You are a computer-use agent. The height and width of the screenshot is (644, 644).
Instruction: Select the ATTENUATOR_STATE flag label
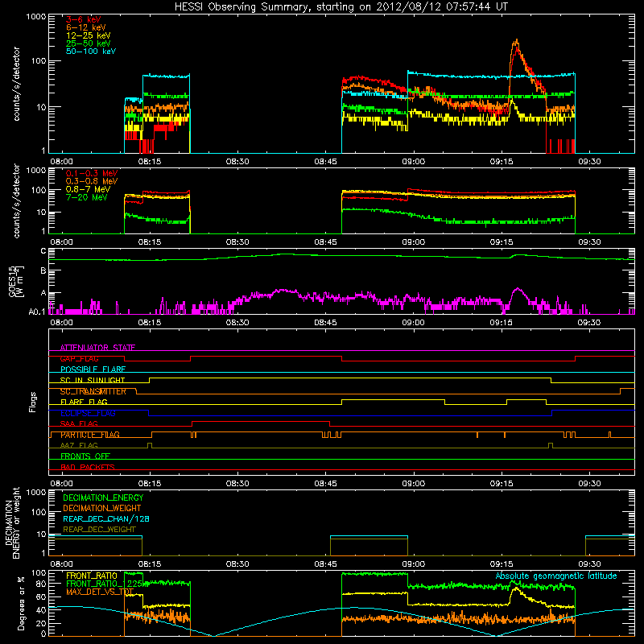coord(97,348)
